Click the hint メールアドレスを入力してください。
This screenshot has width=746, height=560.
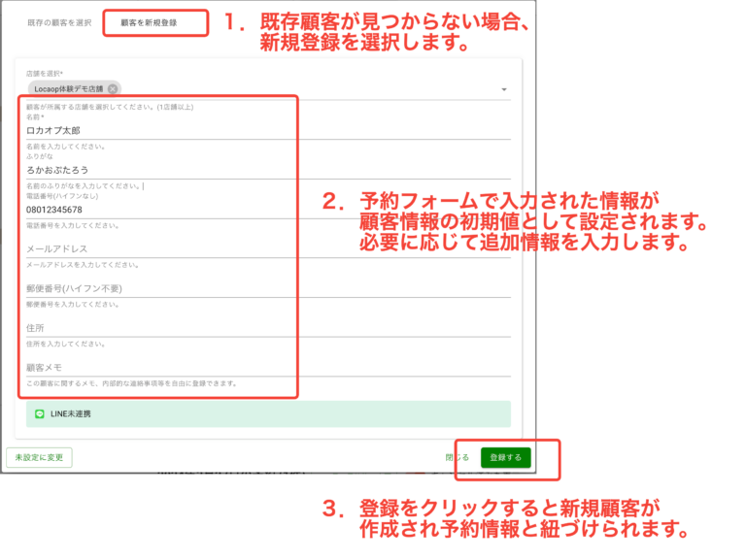click(x=83, y=265)
